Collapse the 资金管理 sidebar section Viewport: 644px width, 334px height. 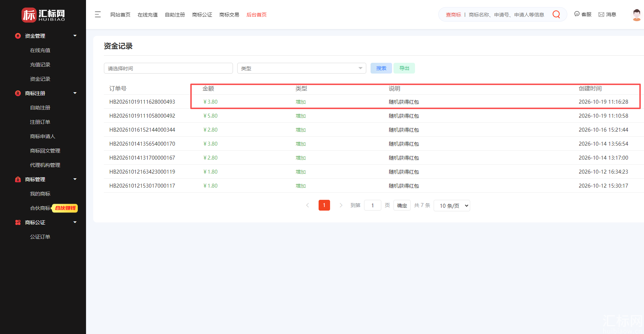pyautogui.click(x=75, y=36)
